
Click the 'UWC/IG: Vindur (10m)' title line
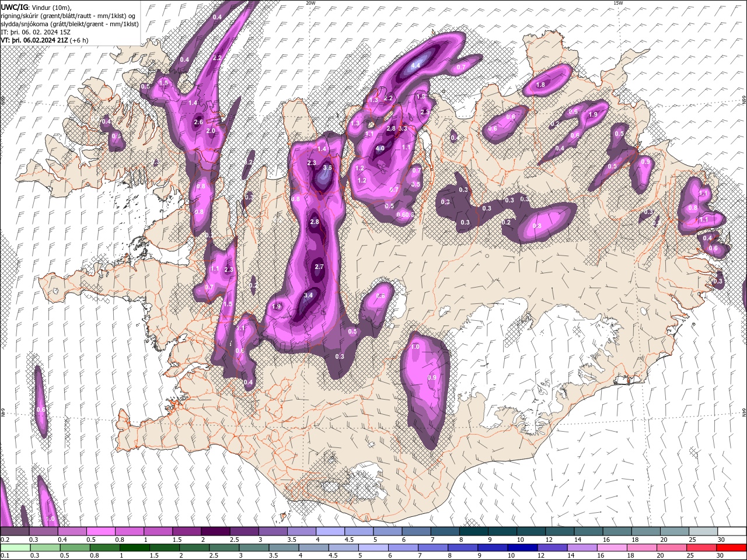point(36,7)
